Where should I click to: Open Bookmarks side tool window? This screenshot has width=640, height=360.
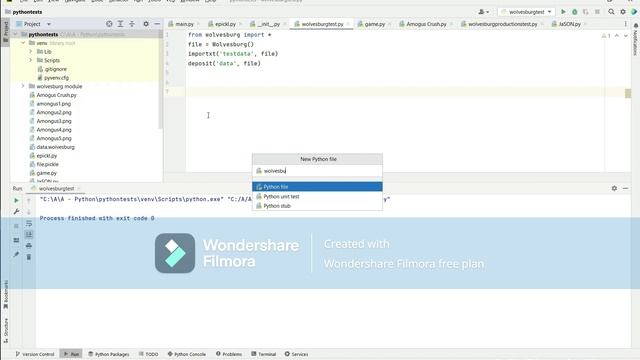click(x=6, y=295)
